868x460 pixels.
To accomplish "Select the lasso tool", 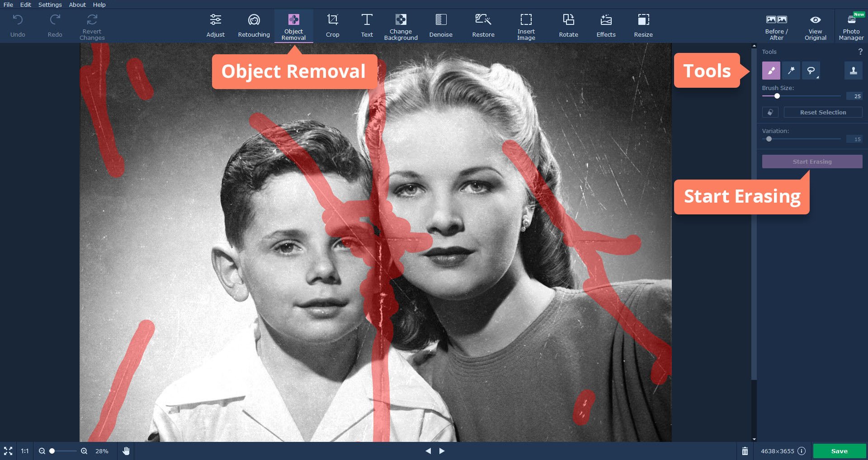I will (811, 71).
